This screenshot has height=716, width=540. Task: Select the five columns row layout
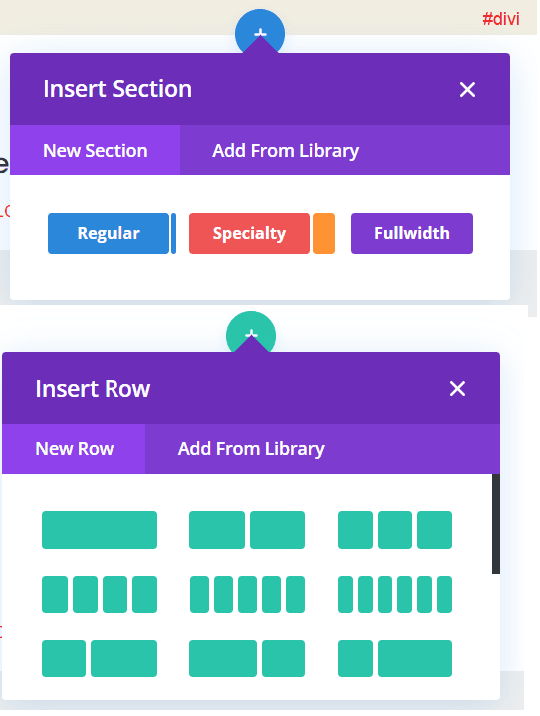point(247,594)
